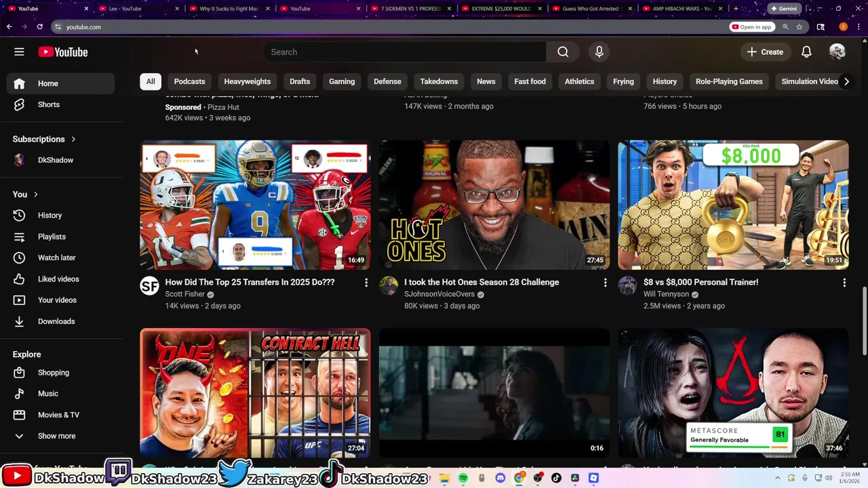Open Discord from the taskbar

coord(500,478)
